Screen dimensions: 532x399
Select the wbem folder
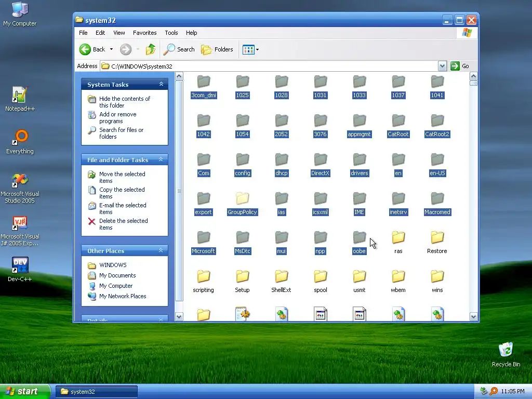pos(398,282)
